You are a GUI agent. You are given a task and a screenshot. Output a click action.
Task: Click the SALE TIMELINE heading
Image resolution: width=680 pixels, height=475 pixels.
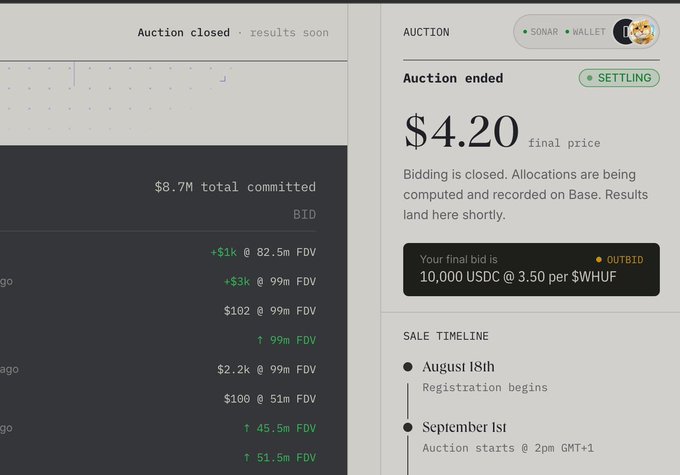[446, 336]
